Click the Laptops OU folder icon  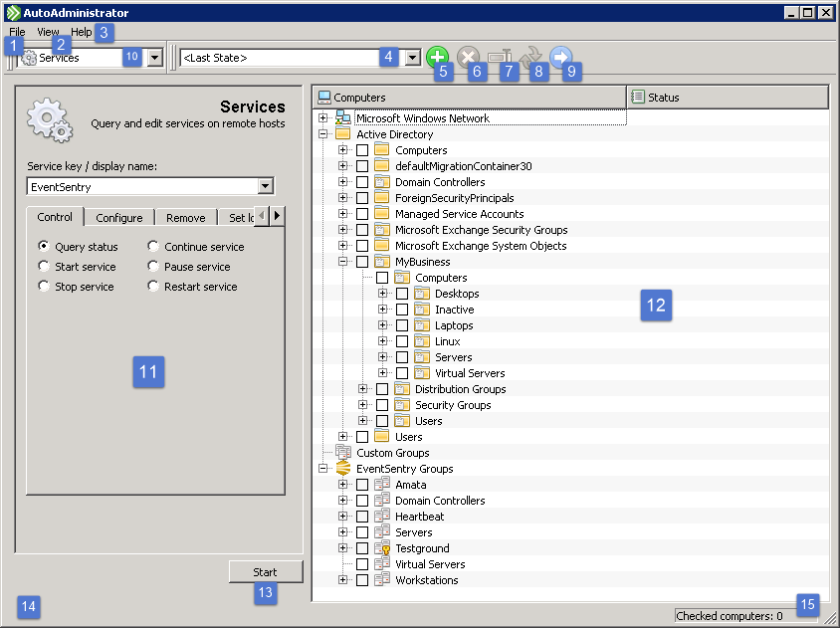(422, 325)
